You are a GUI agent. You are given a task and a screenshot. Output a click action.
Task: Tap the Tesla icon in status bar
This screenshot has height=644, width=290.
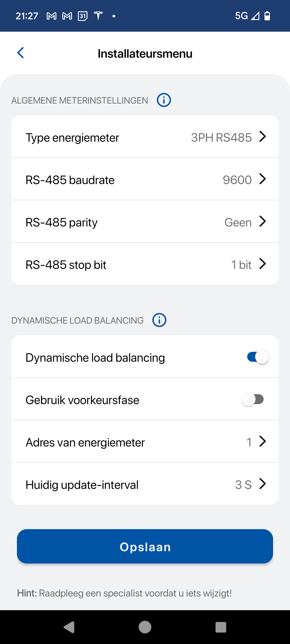[x=98, y=16]
